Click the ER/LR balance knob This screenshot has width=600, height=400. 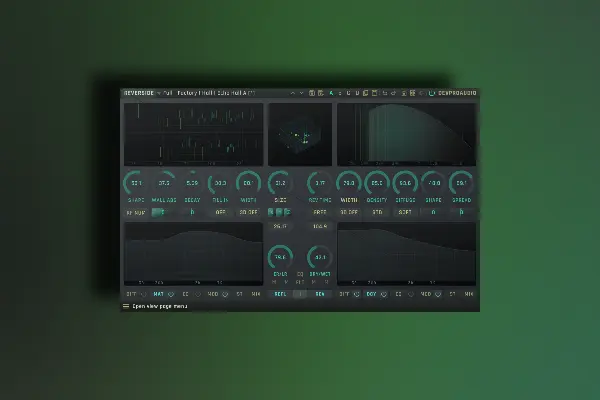[x=280, y=257]
